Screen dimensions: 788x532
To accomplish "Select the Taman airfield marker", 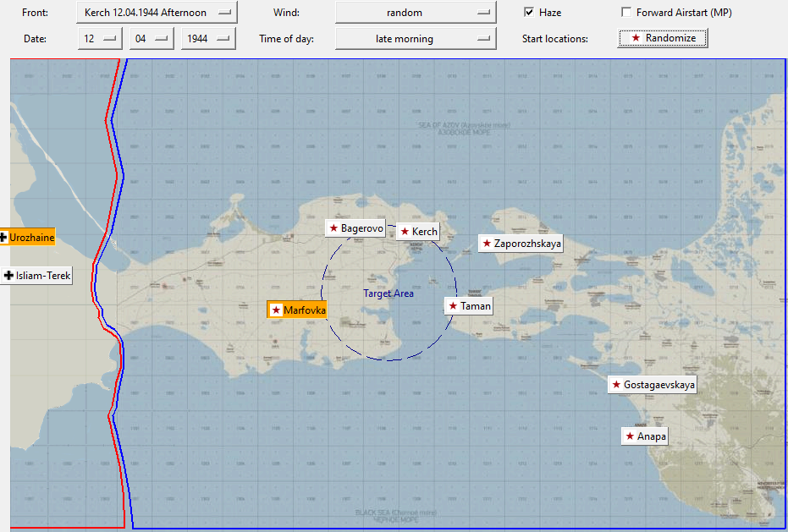I will coord(468,306).
